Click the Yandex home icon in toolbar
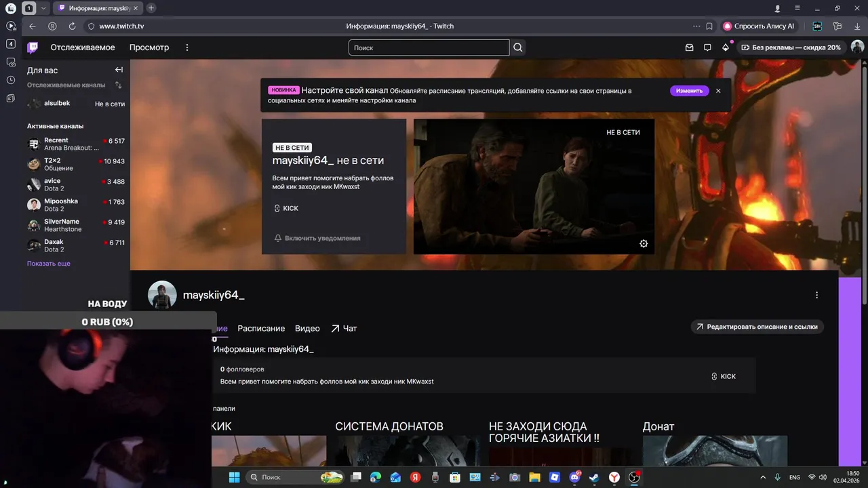 point(52,26)
